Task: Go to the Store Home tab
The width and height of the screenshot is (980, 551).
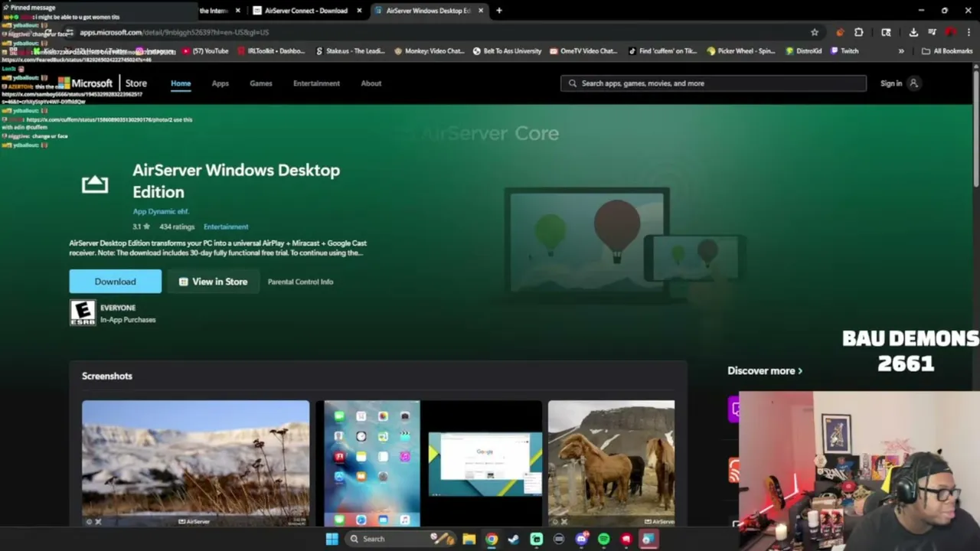Action: coord(181,83)
